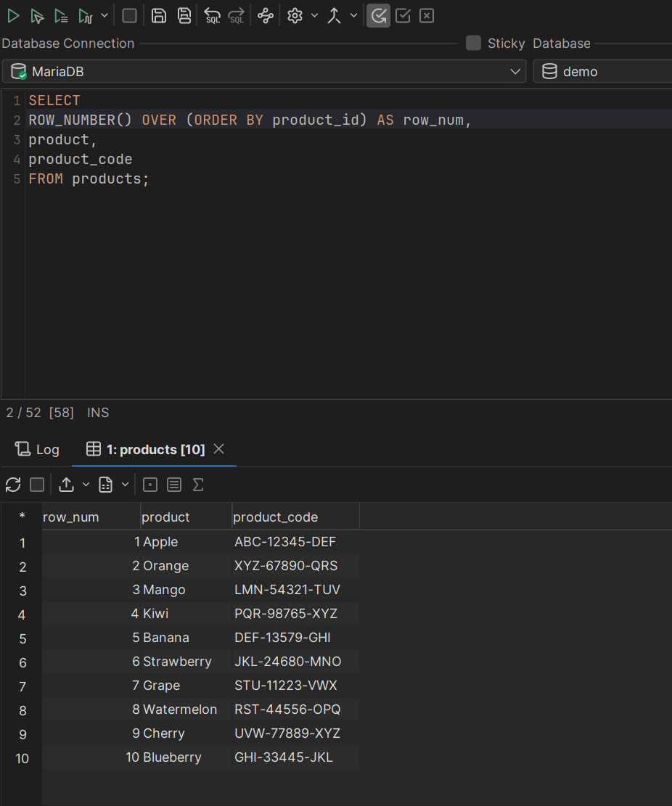Click the Strawberry product cell

tap(187, 662)
